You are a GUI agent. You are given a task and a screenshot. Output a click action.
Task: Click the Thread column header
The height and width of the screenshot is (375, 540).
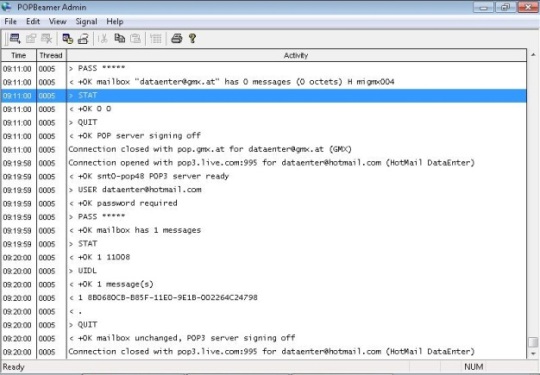(51, 55)
